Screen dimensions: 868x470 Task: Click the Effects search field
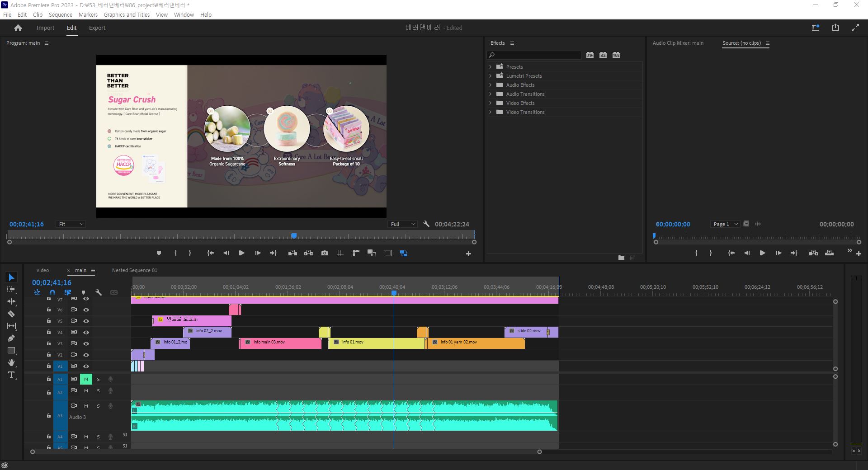pyautogui.click(x=534, y=55)
